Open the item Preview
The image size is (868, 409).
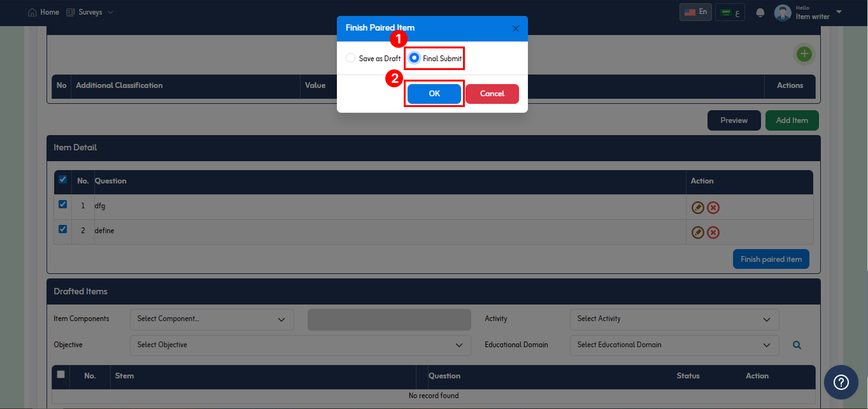[x=734, y=120]
